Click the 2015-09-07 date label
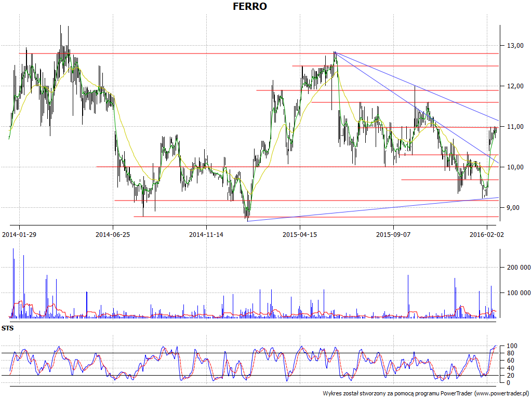The height and width of the screenshot is (399, 532). [393, 234]
